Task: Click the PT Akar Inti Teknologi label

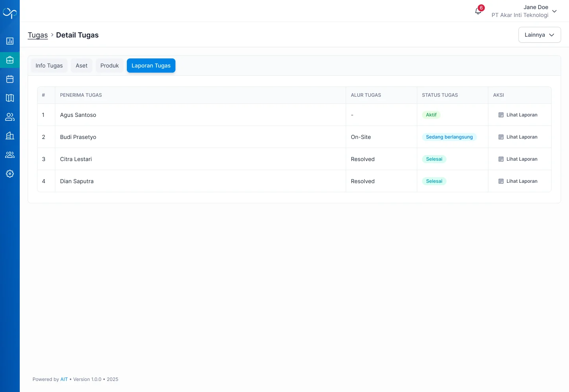Action: [520, 15]
